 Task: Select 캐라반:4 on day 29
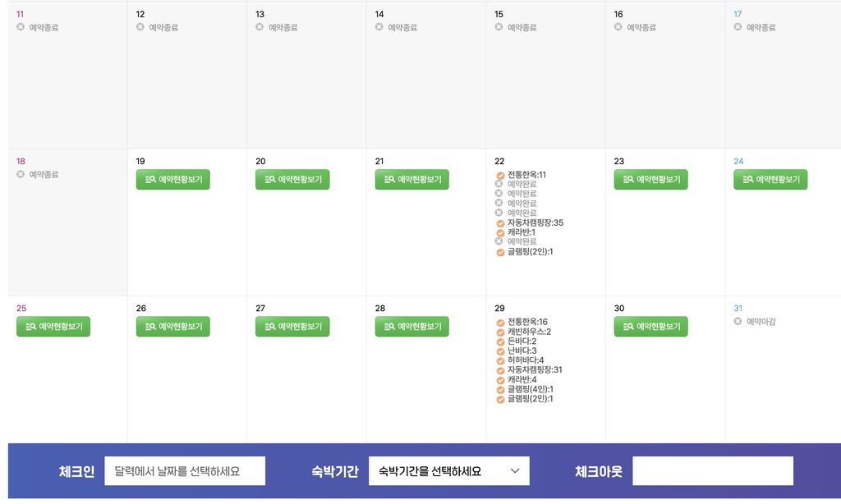(522, 379)
